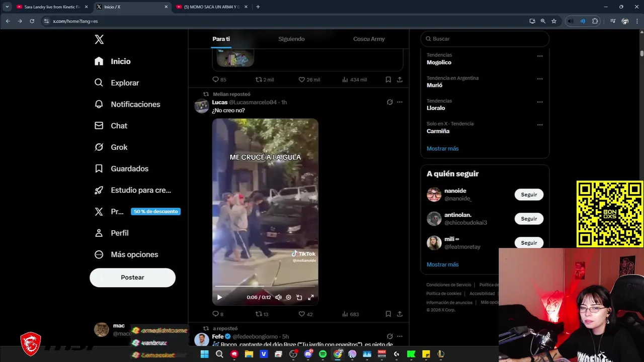Open reply icon with 85 comments
Image resolution: width=644 pixels, height=362 pixels.
(x=219, y=79)
